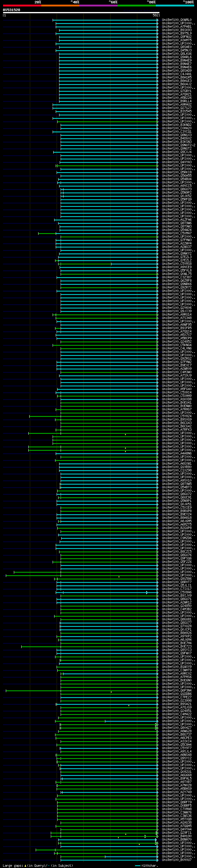Click the white query sequence ruler bar
This screenshot has height=868, width=197.
tap(81, 13)
